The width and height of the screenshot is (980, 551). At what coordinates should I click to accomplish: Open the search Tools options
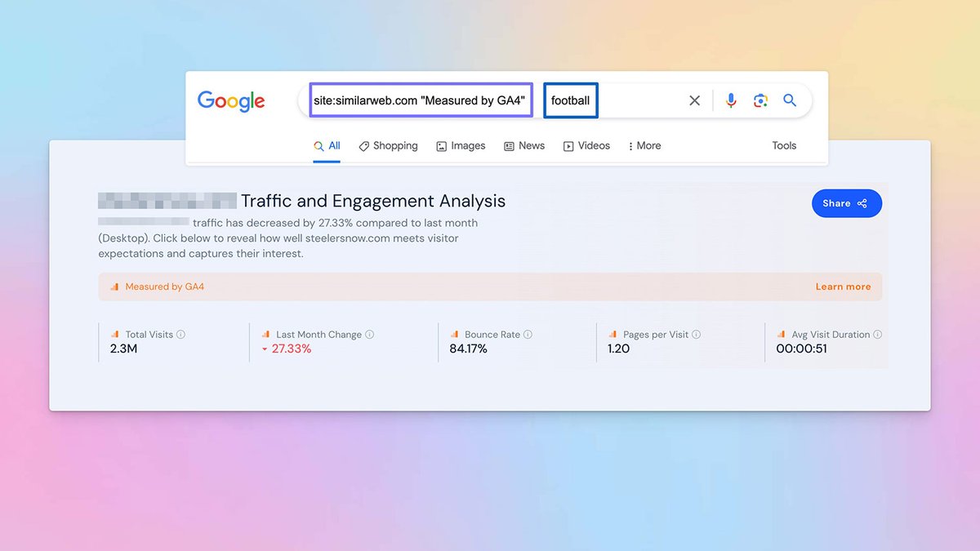(x=784, y=145)
